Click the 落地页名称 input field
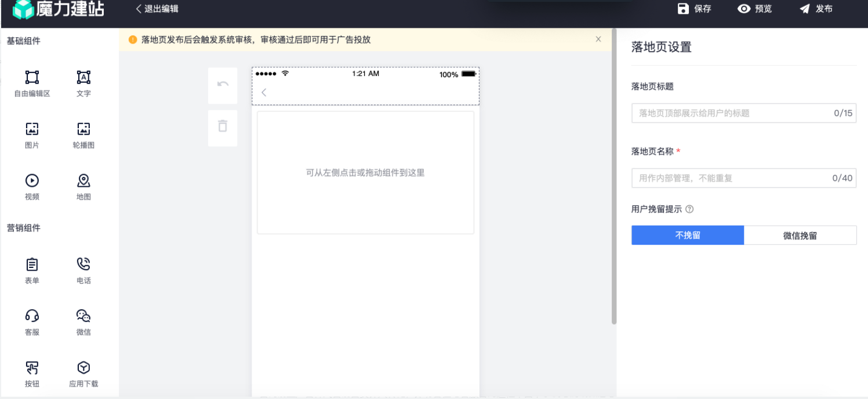868x399 pixels. [731, 178]
